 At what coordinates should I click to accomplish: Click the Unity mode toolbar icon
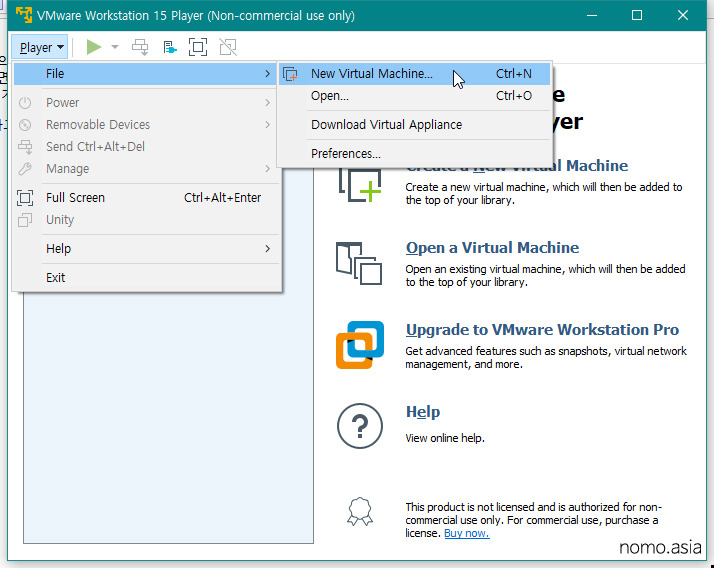click(x=228, y=47)
